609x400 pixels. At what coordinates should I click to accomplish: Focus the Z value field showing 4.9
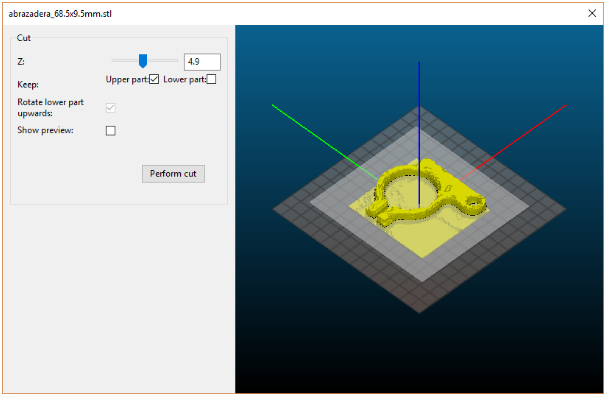pos(201,62)
